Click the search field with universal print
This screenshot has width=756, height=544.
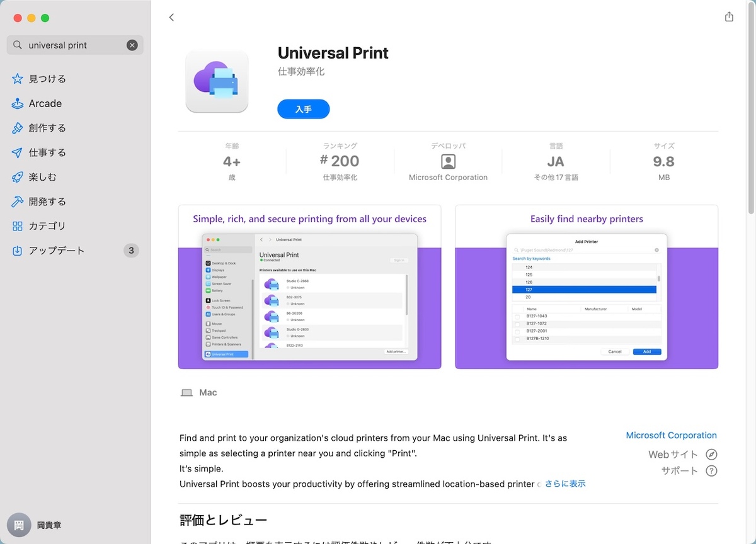point(75,45)
